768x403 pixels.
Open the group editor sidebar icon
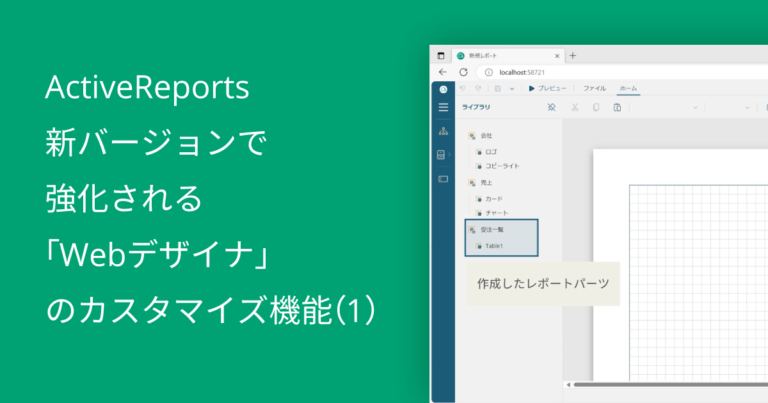point(441,155)
